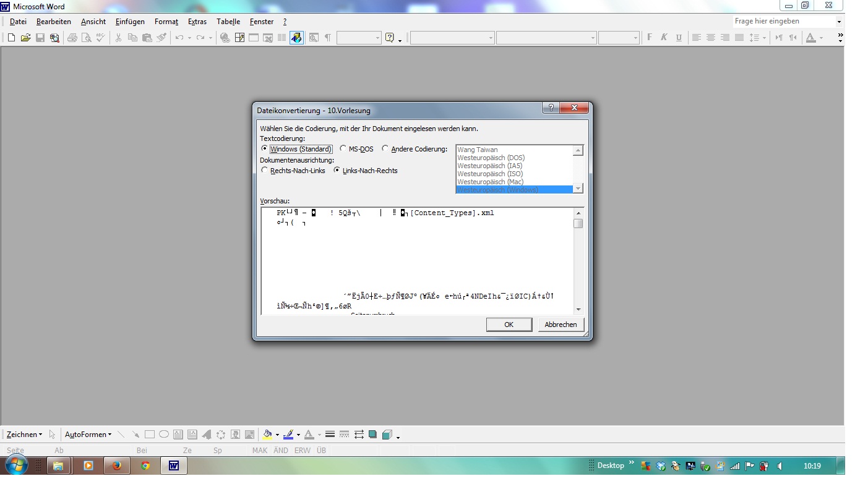The height and width of the screenshot is (497, 868).
Task: Click the Print icon in the toolbar
Action: pos(72,38)
